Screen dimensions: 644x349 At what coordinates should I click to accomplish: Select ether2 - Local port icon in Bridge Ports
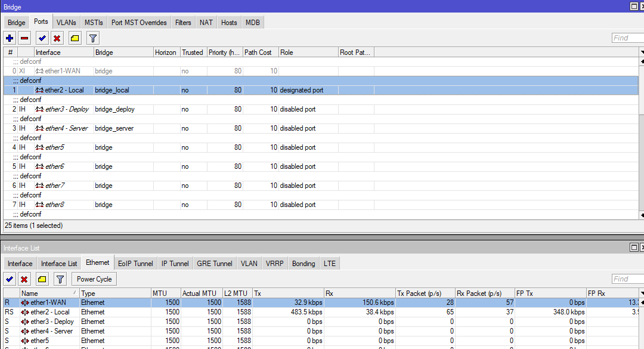[x=39, y=90]
